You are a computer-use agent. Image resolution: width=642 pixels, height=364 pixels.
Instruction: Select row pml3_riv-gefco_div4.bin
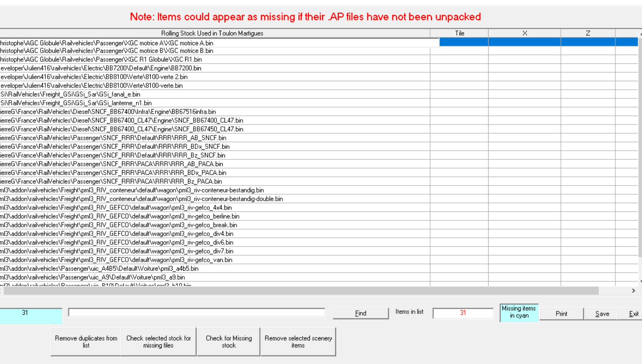215,234
